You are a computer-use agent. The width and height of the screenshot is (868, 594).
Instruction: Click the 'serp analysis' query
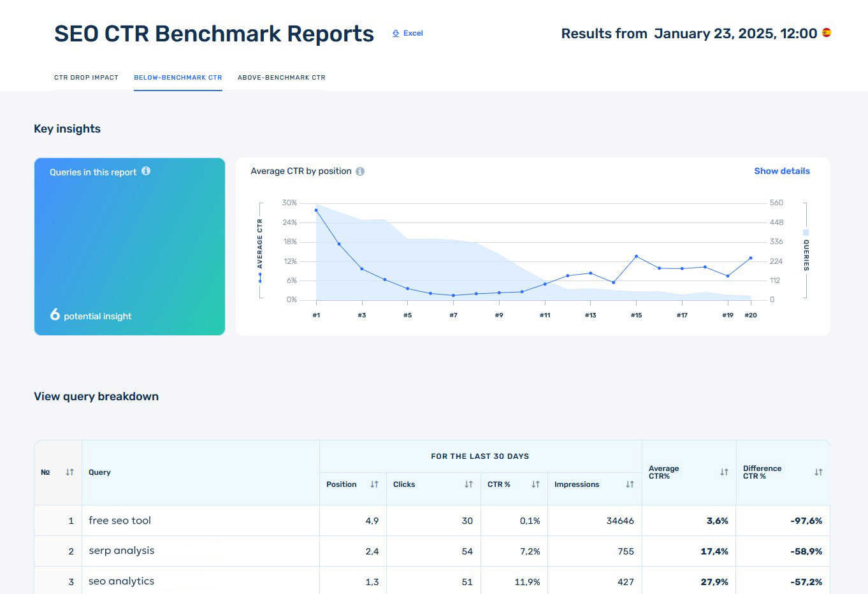[122, 551]
